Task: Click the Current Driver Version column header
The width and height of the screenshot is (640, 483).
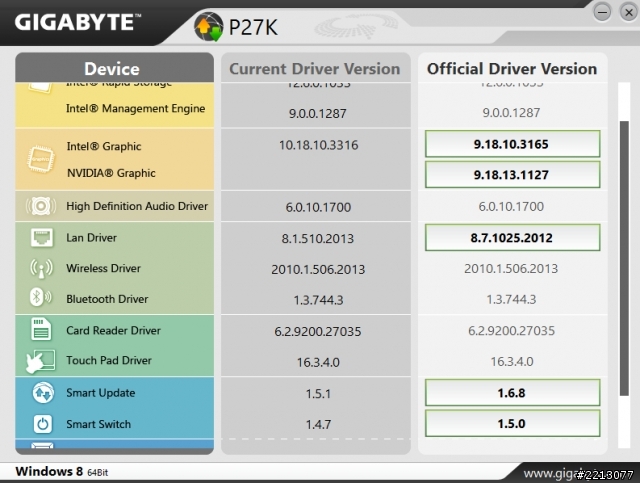Action: [x=315, y=69]
